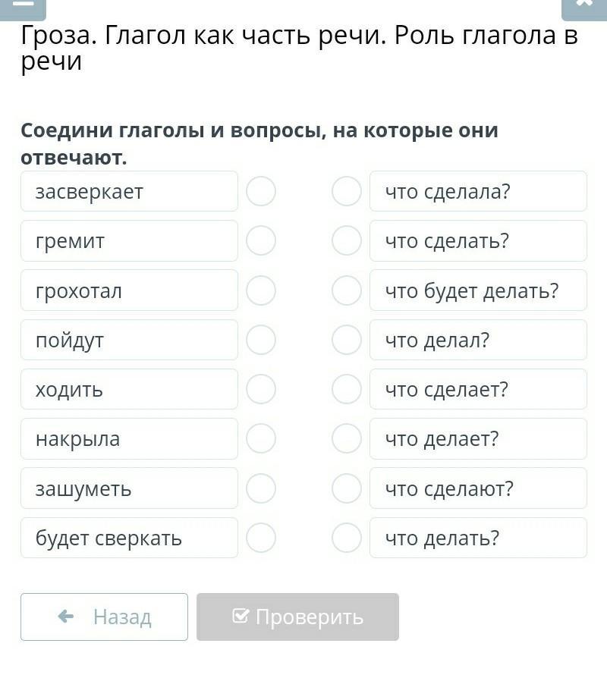This screenshot has width=607, height=700.
Task: Pick the circle beside зашуметь
Action: (x=261, y=488)
